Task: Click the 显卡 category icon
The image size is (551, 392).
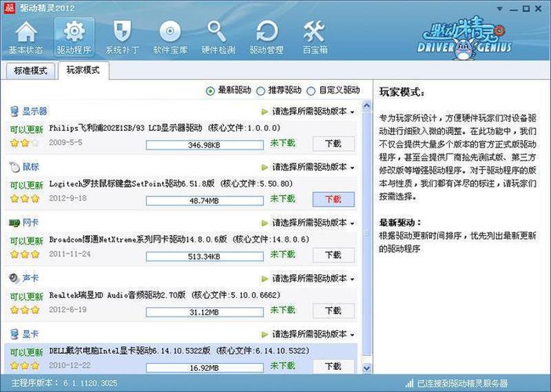Action: point(14,334)
